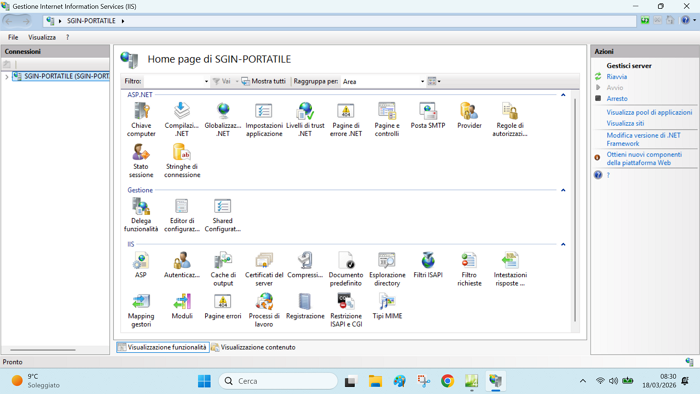Screen dimensions: 700x394
Task: Expand SGIN-PORTATILE server tree node
Action: [x=6, y=77]
